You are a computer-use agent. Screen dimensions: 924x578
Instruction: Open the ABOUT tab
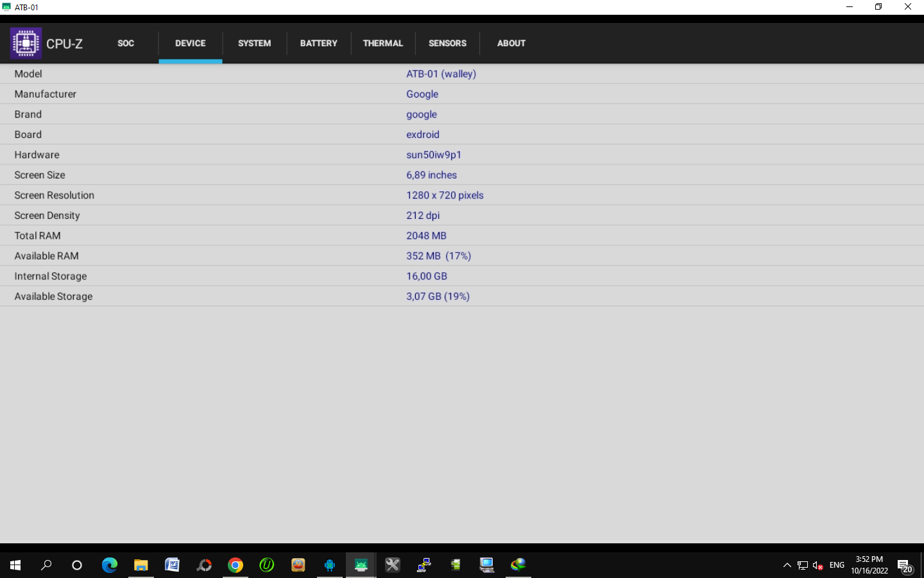click(x=511, y=43)
